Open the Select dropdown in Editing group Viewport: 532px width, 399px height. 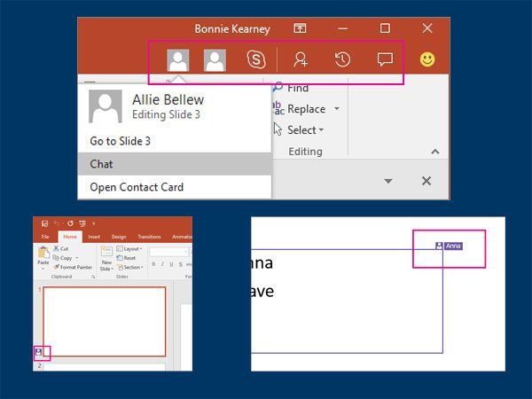pyautogui.click(x=321, y=130)
